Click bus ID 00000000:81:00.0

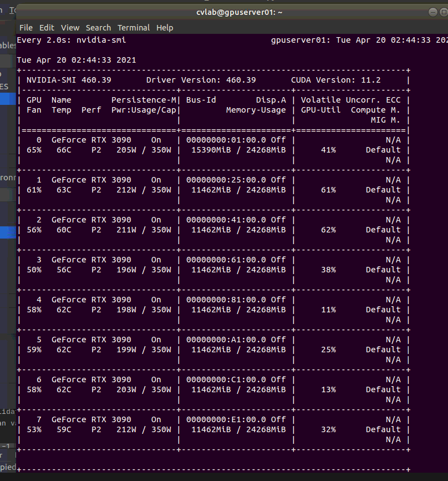pyautogui.click(x=226, y=300)
